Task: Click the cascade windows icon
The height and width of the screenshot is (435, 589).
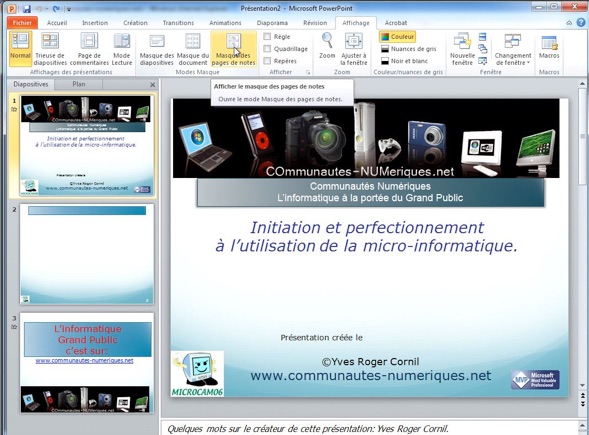Action: [483, 48]
